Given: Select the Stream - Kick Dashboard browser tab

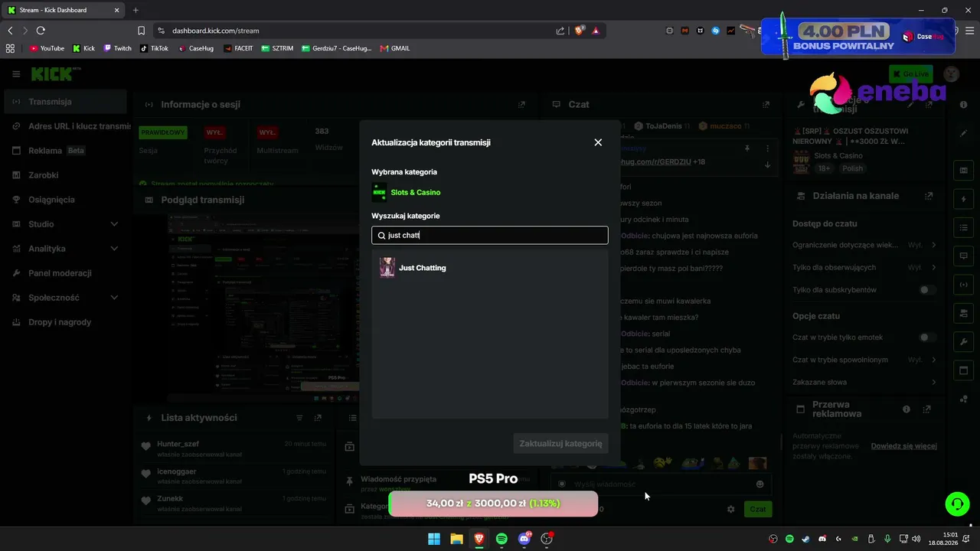Looking at the screenshot, I should (64, 10).
